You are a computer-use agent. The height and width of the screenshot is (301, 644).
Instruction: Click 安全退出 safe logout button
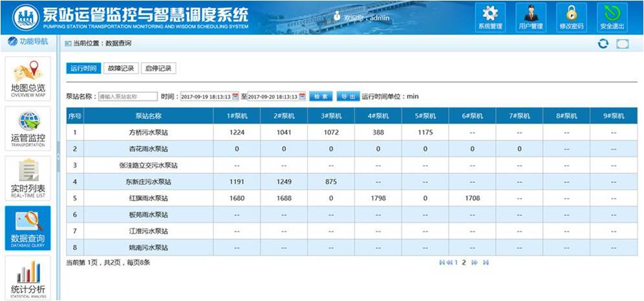point(612,17)
